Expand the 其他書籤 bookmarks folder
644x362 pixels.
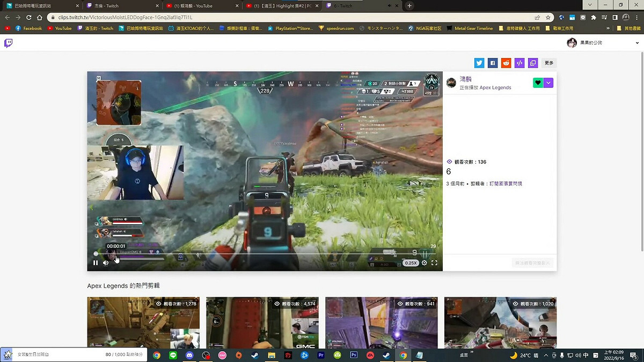pyautogui.click(x=628, y=28)
